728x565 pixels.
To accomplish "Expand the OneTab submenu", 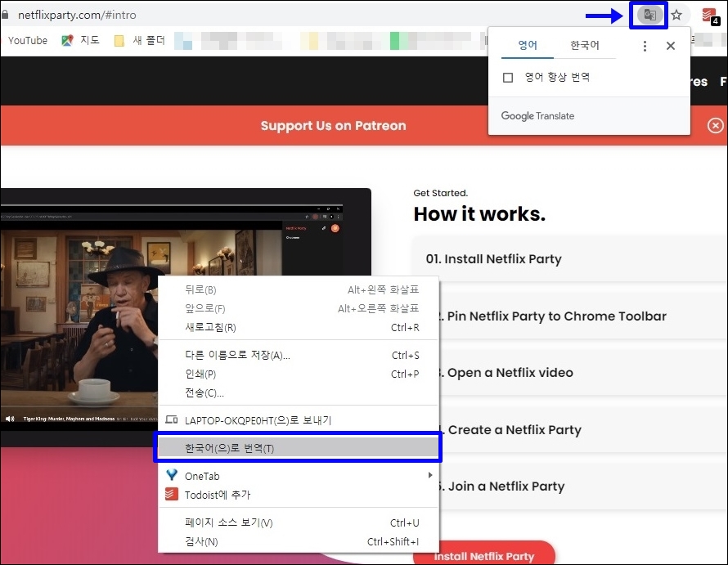I will pyautogui.click(x=298, y=476).
